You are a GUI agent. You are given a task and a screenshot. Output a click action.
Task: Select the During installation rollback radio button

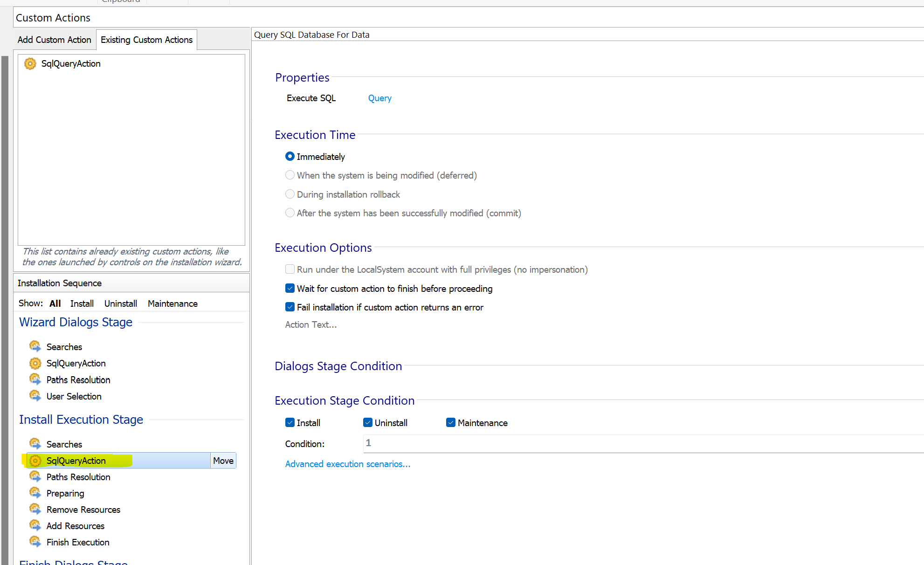pyautogui.click(x=289, y=194)
